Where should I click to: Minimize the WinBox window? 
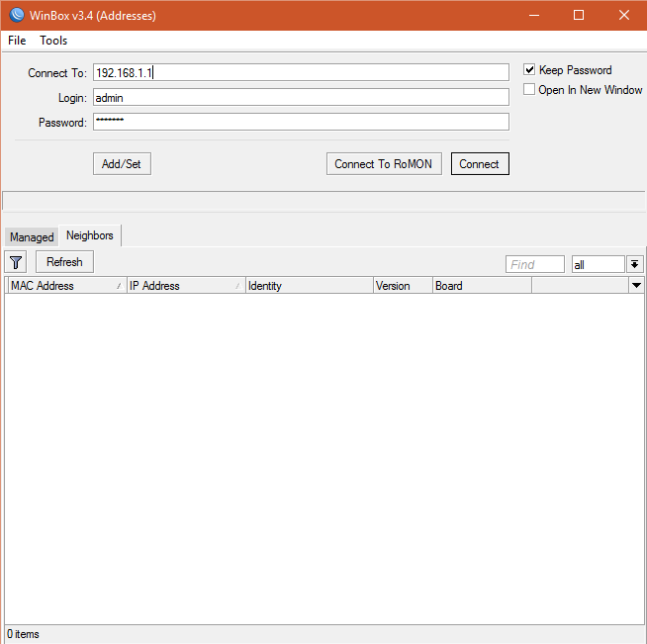click(x=534, y=15)
